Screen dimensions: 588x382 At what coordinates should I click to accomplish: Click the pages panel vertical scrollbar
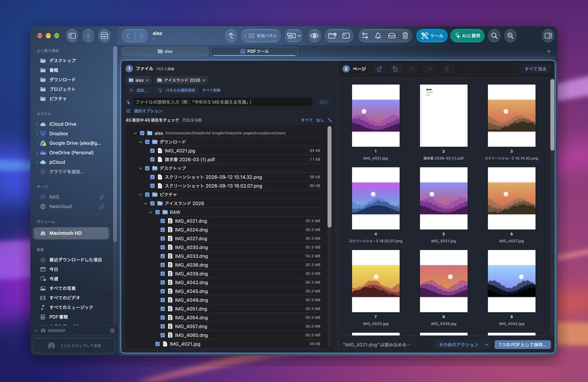click(552, 115)
